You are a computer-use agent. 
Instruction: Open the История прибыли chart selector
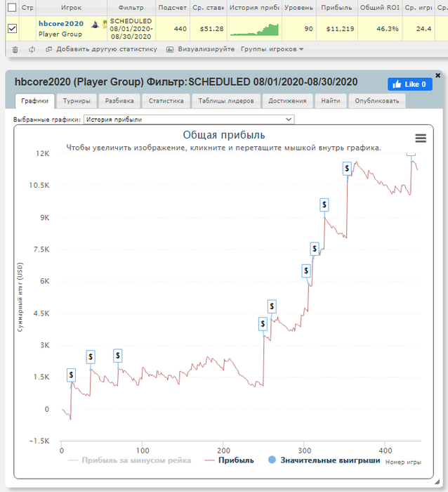tap(189, 119)
